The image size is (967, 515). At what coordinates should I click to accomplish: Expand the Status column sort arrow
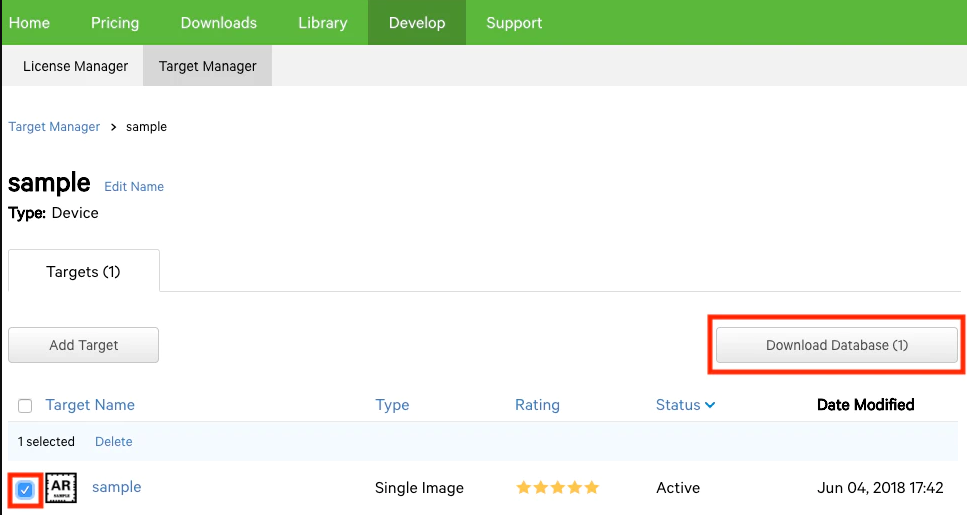click(710, 405)
